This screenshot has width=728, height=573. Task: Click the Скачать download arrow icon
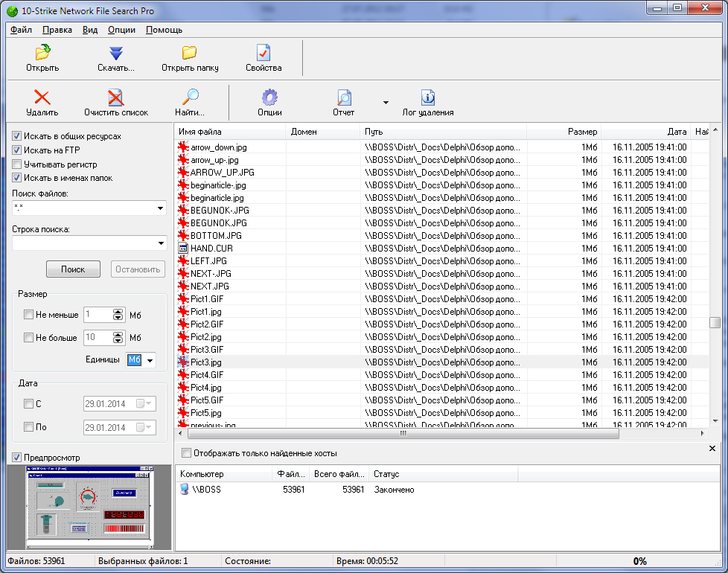pyautogui.click(x=115, y=53)
